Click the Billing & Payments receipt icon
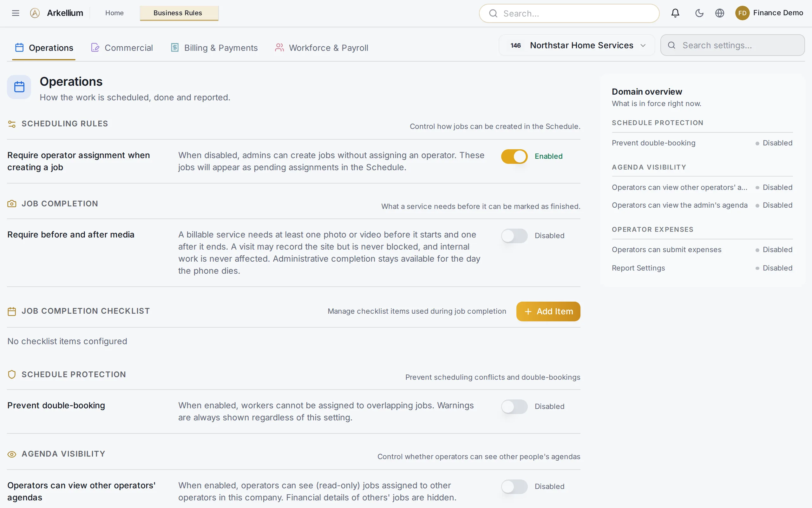The height and width of the screenshot is (508, 812). 175,48
